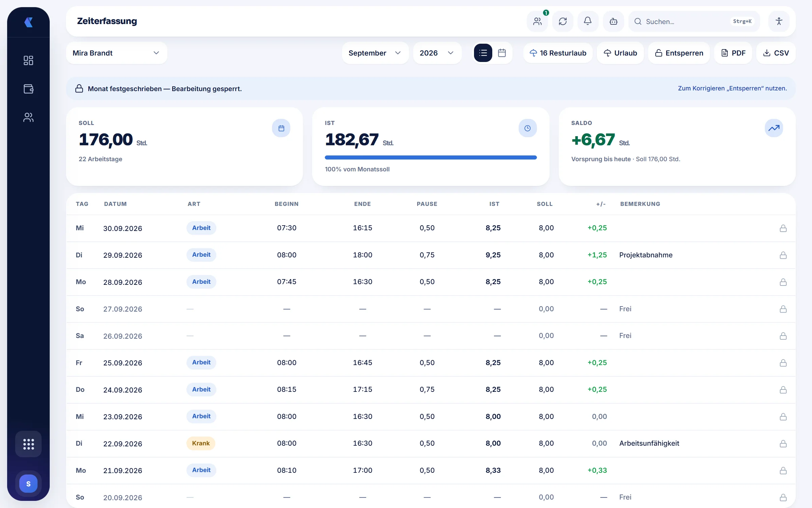The height and width of the screenshot is (508, 812).
Task: Open the 2026 year dropdown
Action: (437, 53)
